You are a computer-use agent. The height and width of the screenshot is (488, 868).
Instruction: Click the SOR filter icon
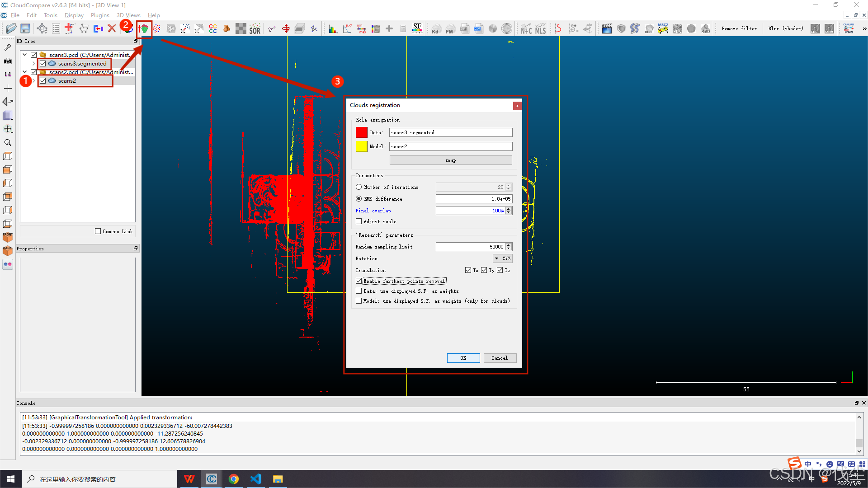[x=255, y=29]
